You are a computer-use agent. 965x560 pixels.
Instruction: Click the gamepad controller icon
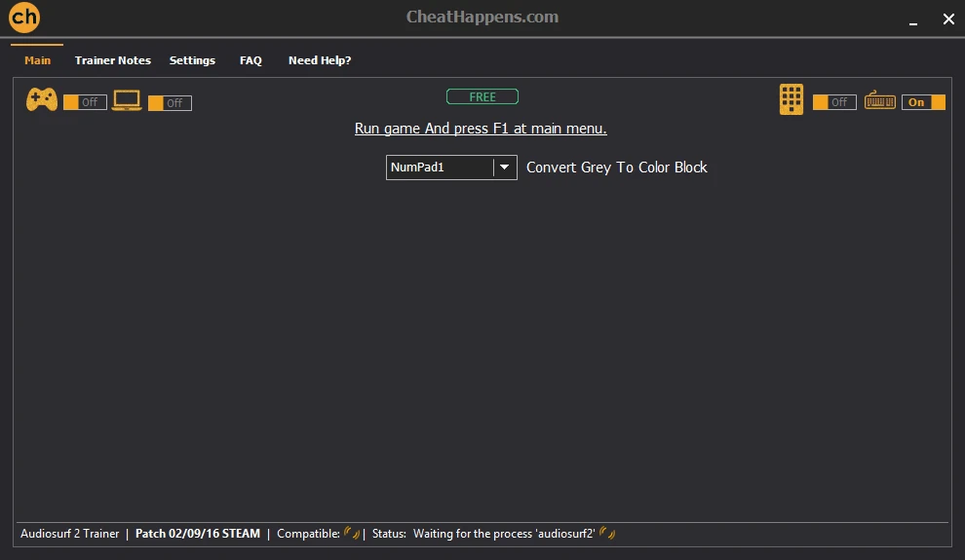[42, 99]
